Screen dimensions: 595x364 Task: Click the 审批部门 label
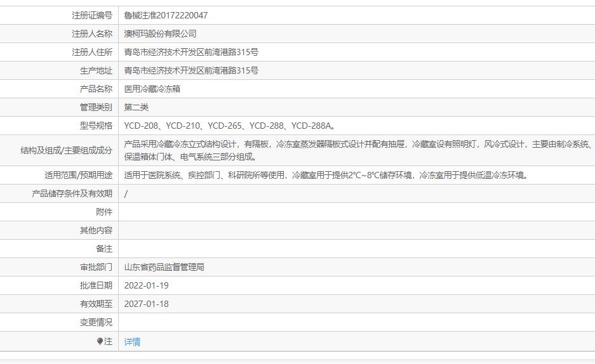tap(96, 267)
